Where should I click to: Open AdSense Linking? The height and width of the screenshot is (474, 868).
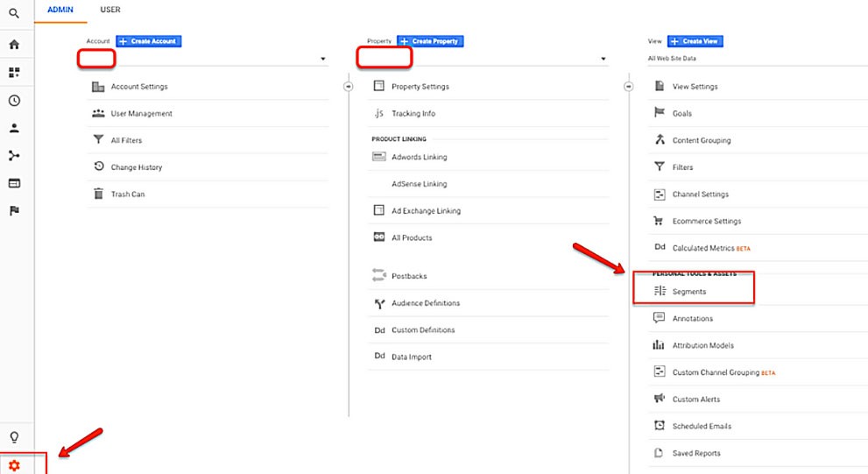(x=419, y=184)
